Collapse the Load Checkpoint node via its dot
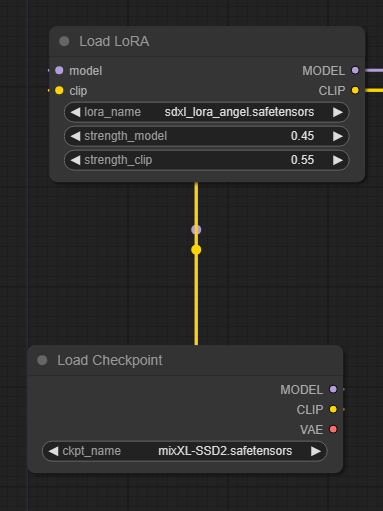This screenshot has height=511, width=383. (42, 360)
